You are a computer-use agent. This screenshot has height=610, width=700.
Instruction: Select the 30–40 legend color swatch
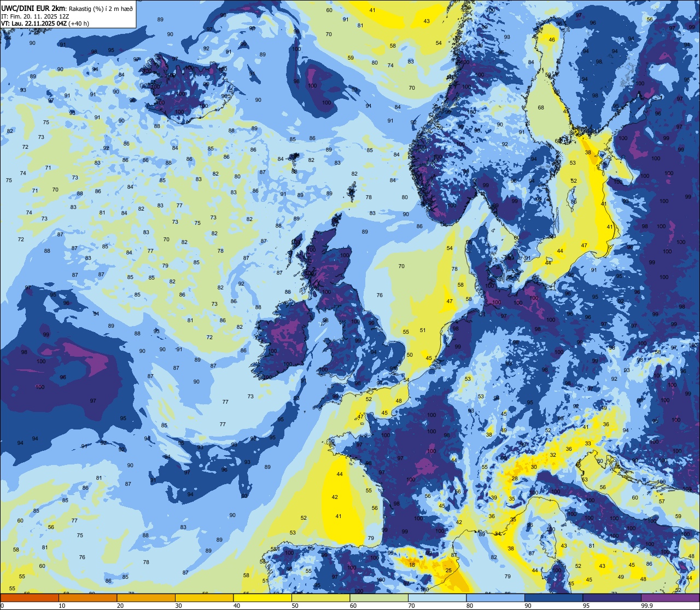pos(204,597)
